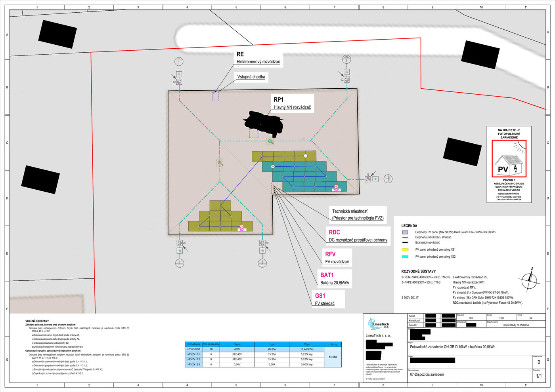555x392 pixels.
Task: Click the bold RE callout label
Action: (240, 54)
